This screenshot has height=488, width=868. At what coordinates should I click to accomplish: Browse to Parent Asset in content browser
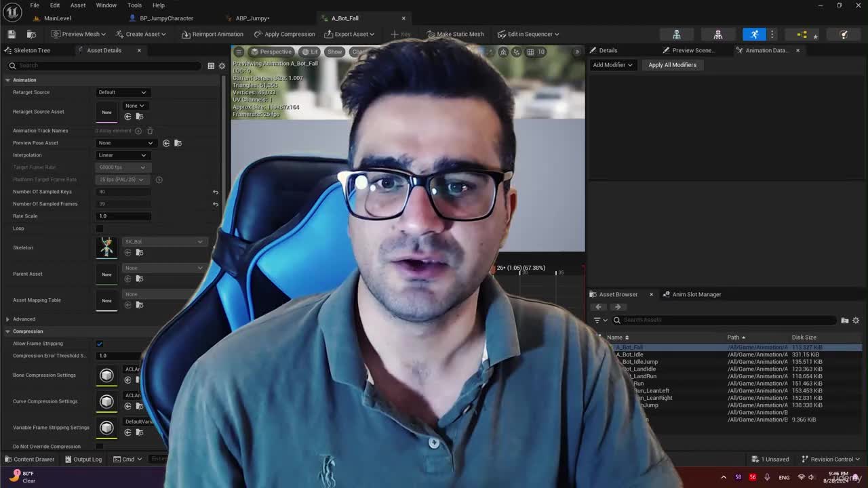(140, 278)
